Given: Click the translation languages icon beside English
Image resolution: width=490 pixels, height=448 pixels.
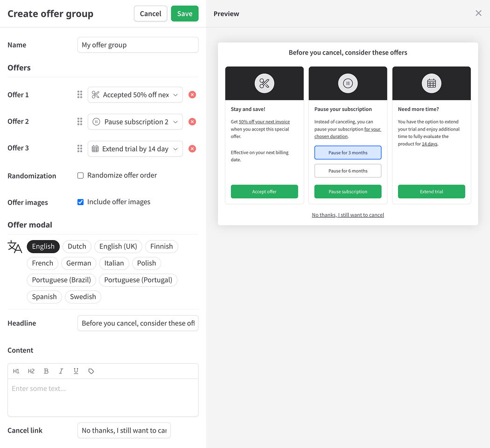Looking at the screenshot, I should (14, 247).
